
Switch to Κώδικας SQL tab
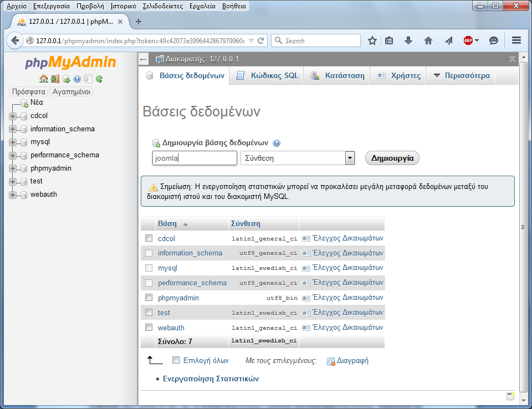pyautogui.click(x=267, y=75)
